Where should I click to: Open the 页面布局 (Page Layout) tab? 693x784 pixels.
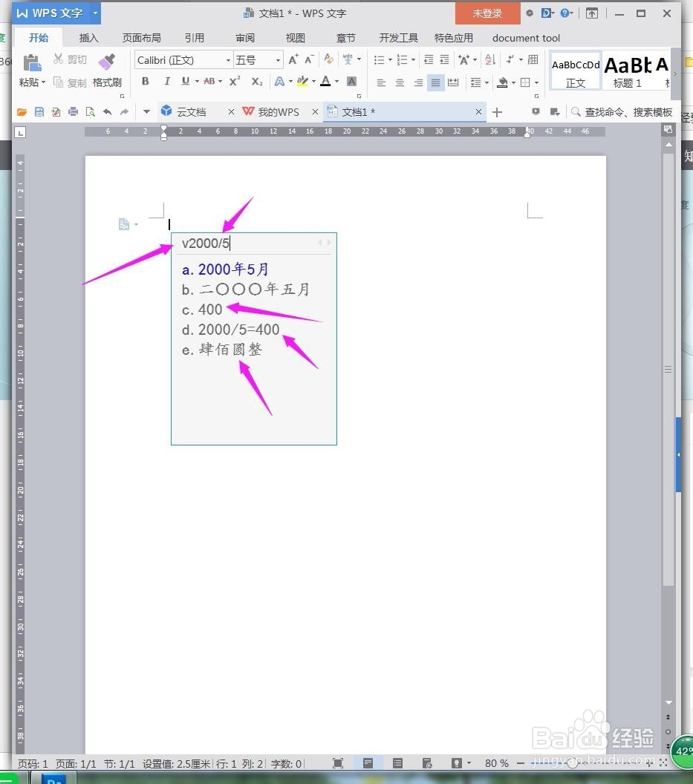[x=142, y=38]
